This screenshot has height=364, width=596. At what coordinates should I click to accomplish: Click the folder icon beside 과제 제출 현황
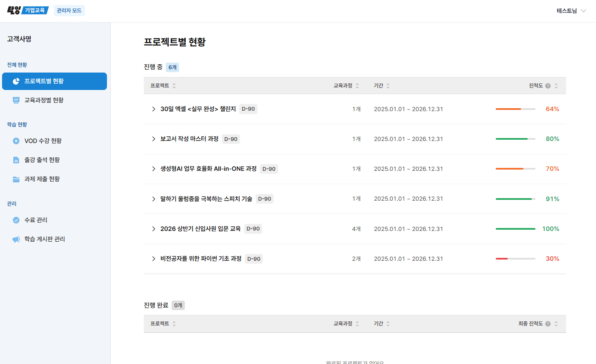click(x=16, y=179)
